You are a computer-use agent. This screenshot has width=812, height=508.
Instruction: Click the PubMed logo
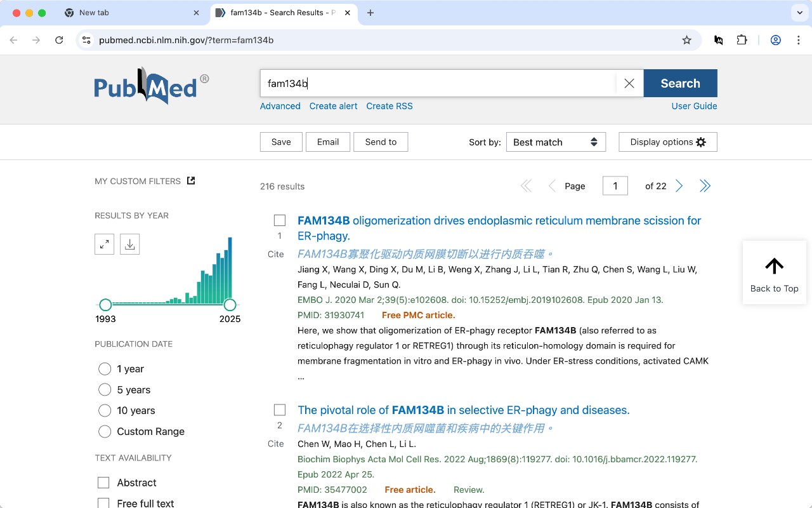coord(152,86)
